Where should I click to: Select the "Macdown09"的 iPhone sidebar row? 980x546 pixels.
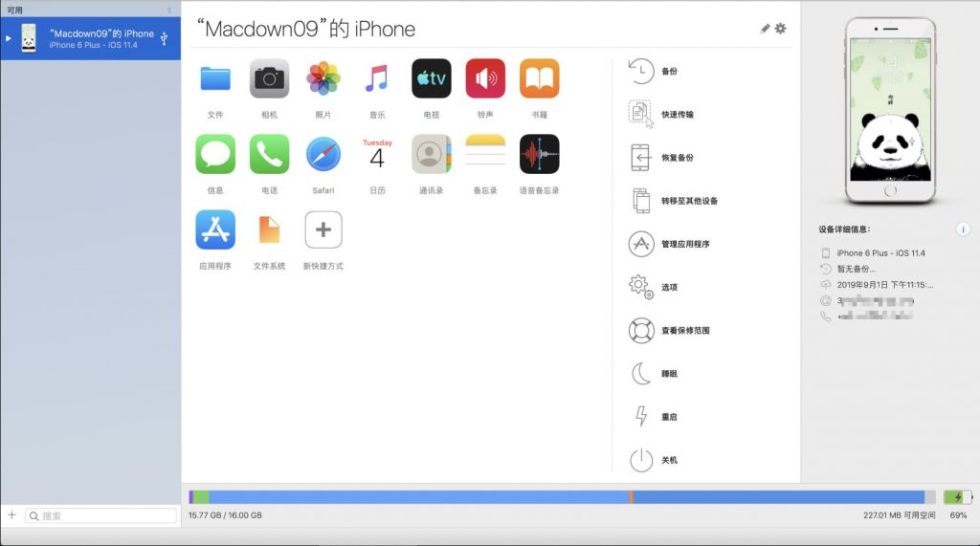(x=91, y=39)
